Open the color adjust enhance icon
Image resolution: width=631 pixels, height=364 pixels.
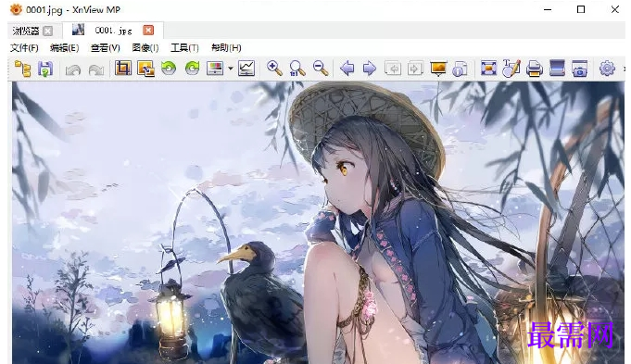point(214,69)
